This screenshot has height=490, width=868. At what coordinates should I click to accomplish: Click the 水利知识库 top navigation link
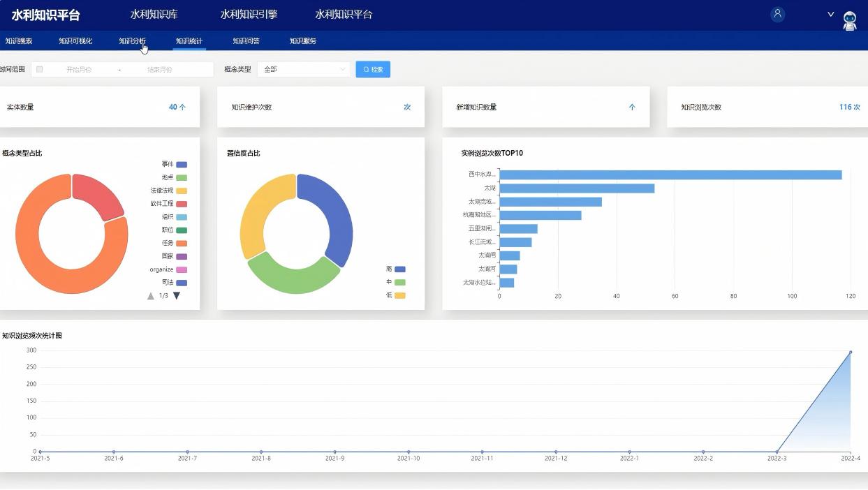pyautogui.click(x=154, y=15)
